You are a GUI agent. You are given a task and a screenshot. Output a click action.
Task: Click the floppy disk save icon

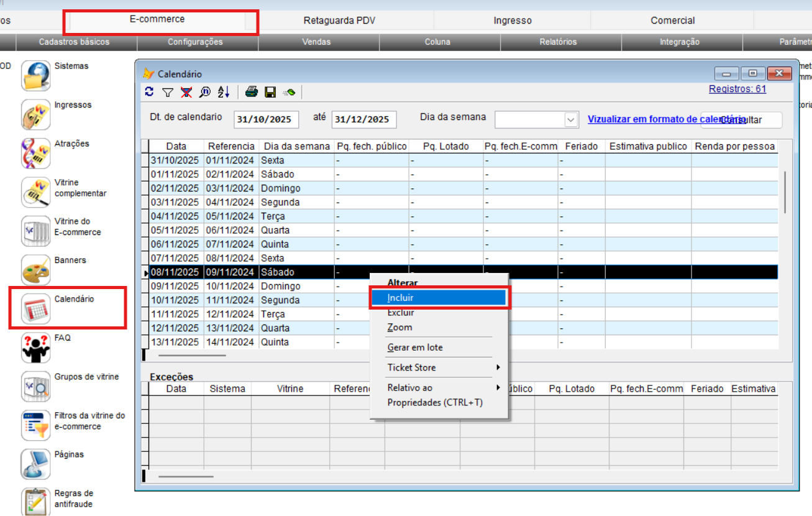click(270, 92)
